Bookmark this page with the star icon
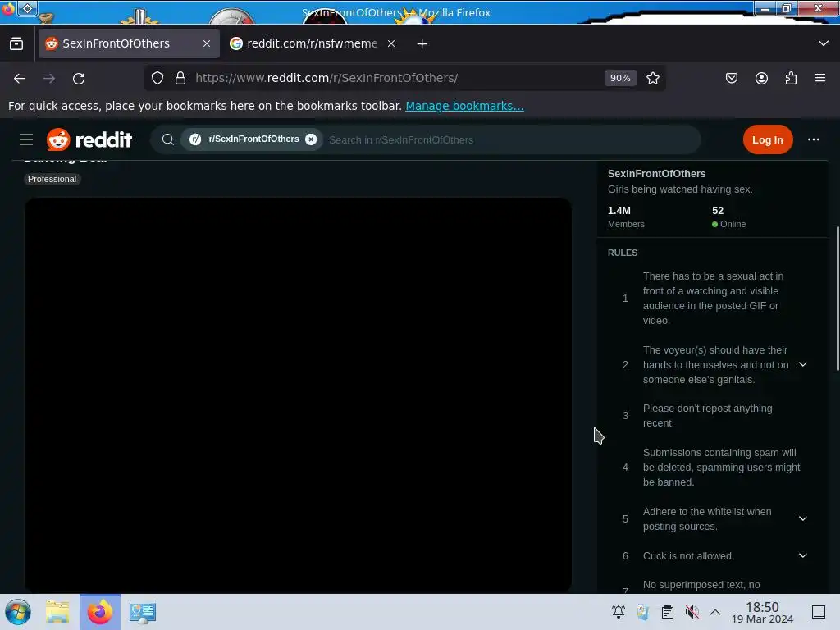The image size is (840, 630). pos(652,78)
